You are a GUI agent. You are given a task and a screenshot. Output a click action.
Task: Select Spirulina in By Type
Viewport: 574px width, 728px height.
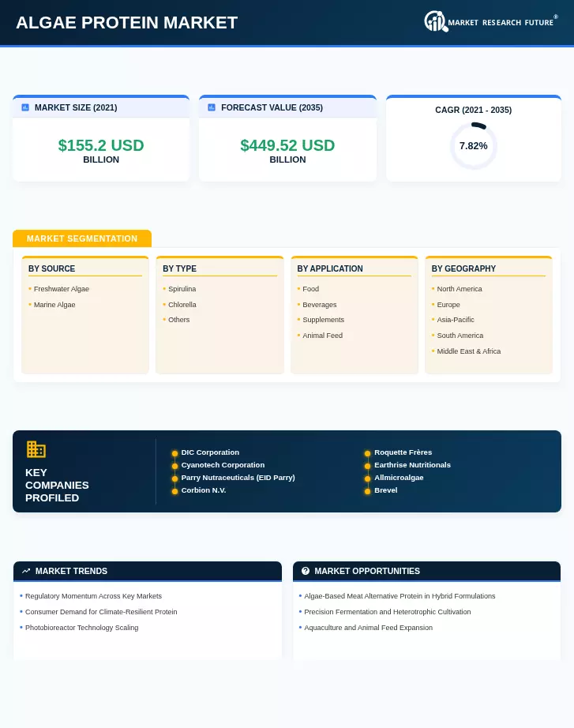tap(182, 289)
